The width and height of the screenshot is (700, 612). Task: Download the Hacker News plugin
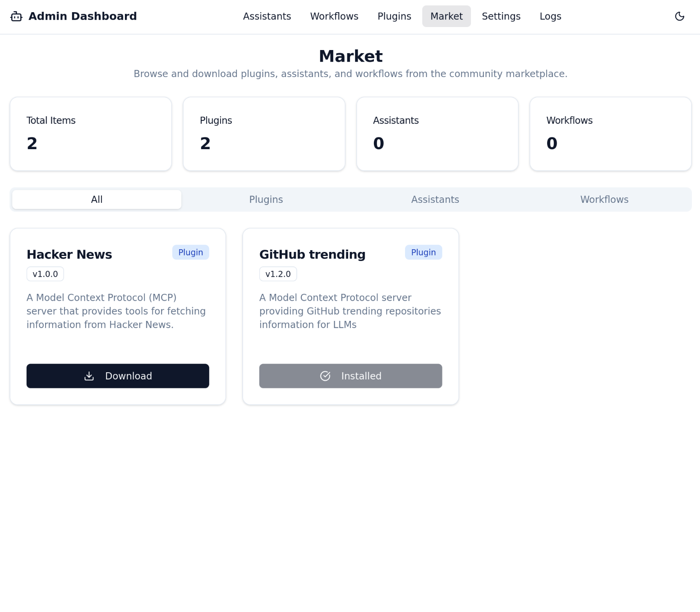[118, 376]
